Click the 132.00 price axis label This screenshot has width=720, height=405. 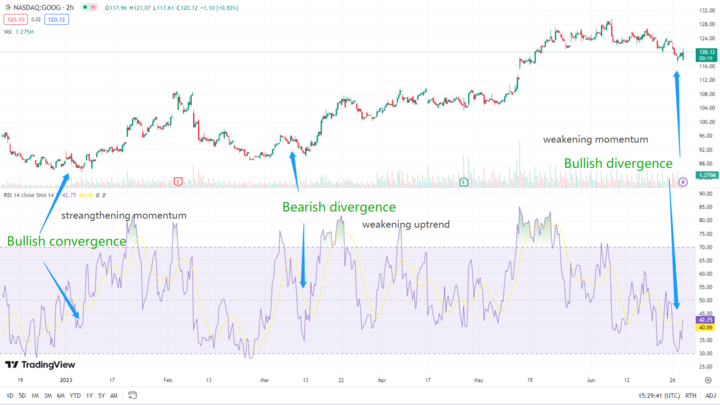coord(707,10)
